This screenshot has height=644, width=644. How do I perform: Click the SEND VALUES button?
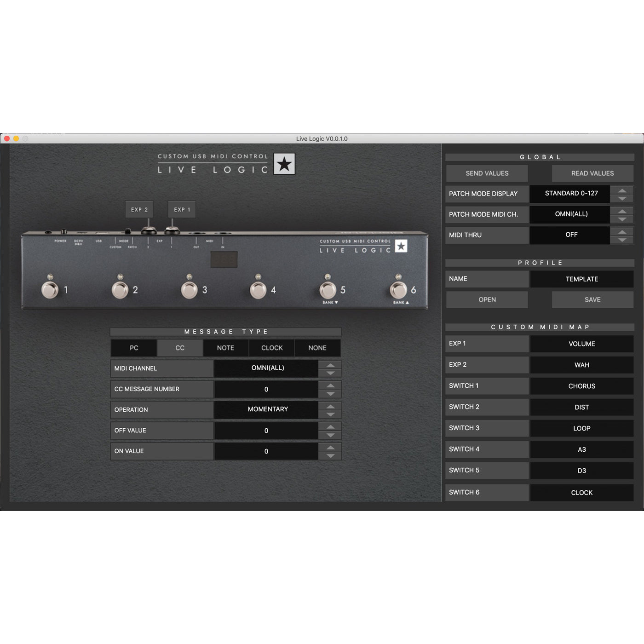click(x=486, y=173)
